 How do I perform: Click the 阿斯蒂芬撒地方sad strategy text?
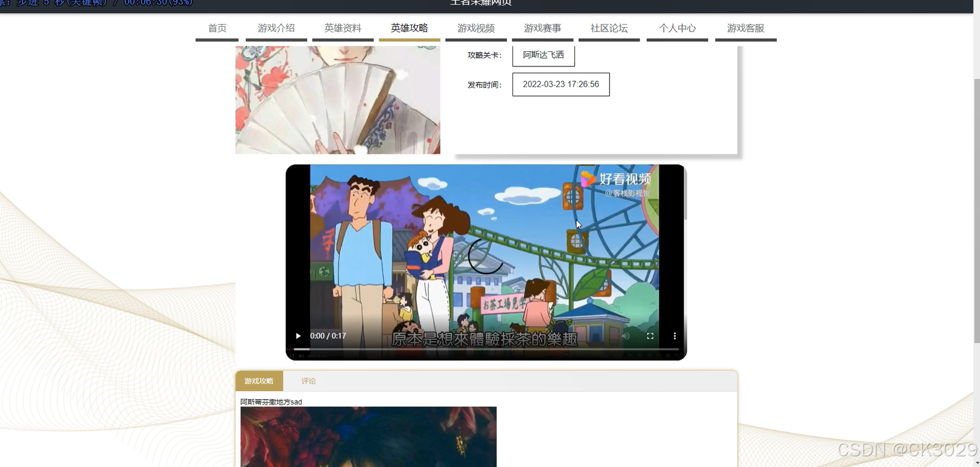[x=271, y=402]
